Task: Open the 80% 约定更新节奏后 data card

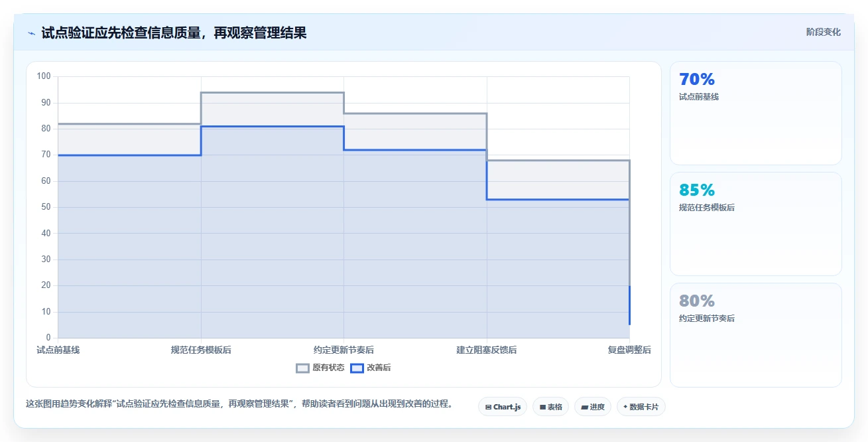Action: [x=756, y=334]
